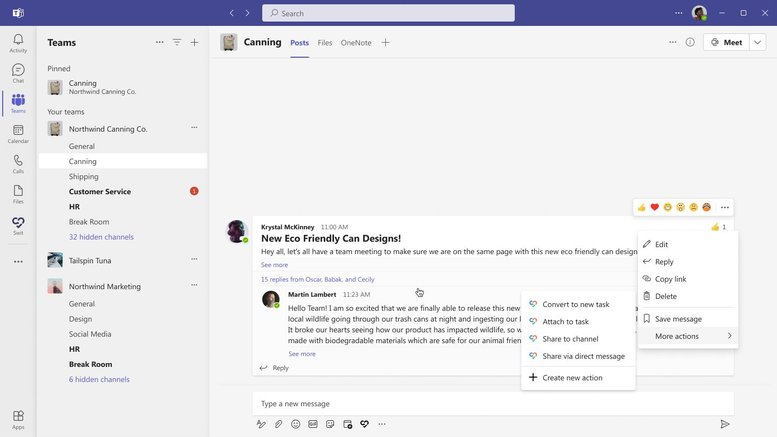Image resolution: width=777 pixels, height=437 pixels.
Task: Open the profile avatar in title bar
Action: (699, 13)
